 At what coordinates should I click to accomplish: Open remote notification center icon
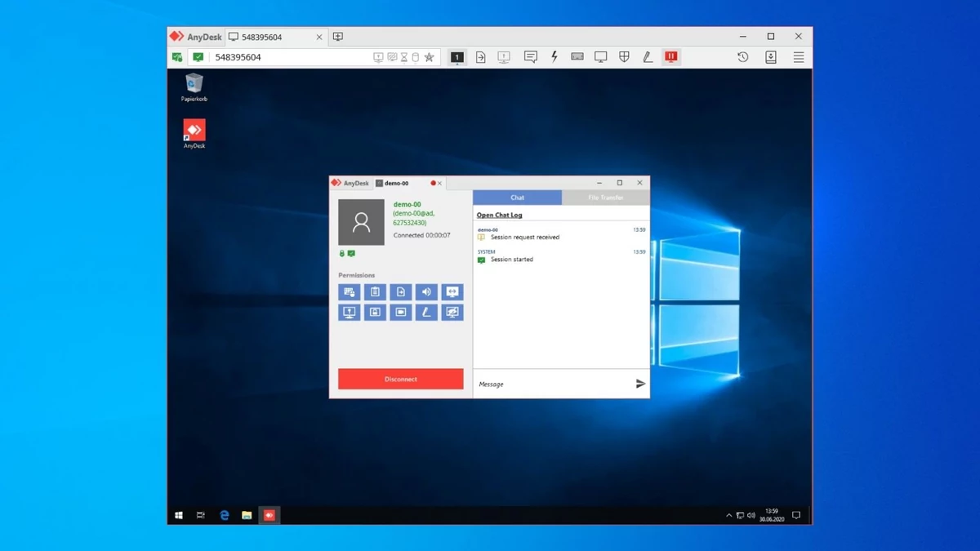tap(796, 515)
